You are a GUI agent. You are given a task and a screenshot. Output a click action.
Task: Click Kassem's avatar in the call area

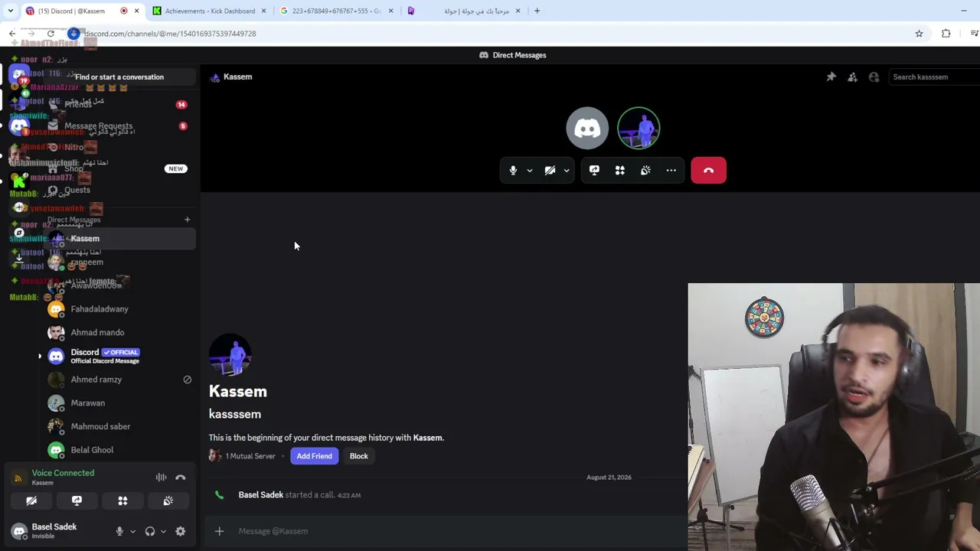pyautogui.click(x=639, y=128)
